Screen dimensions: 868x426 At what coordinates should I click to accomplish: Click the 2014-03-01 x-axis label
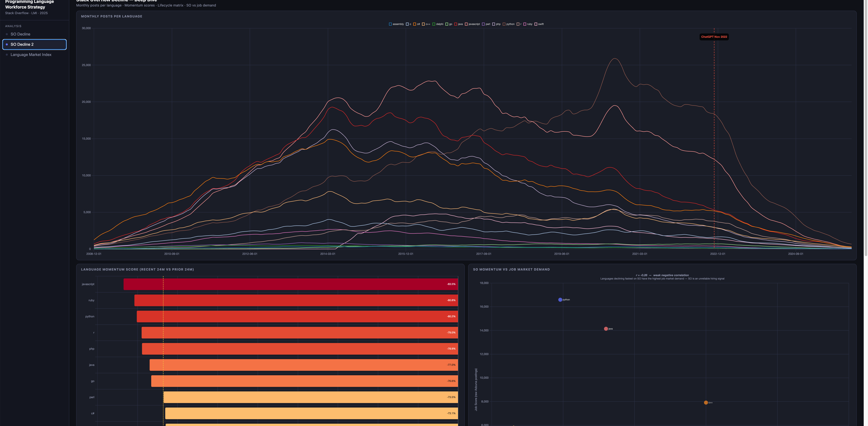[328, 254]
